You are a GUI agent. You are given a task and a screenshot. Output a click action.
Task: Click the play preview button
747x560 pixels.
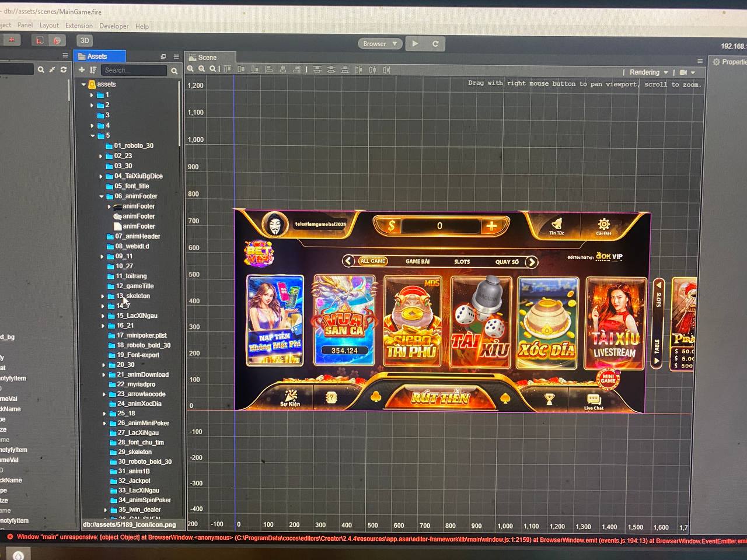point(415,43)
